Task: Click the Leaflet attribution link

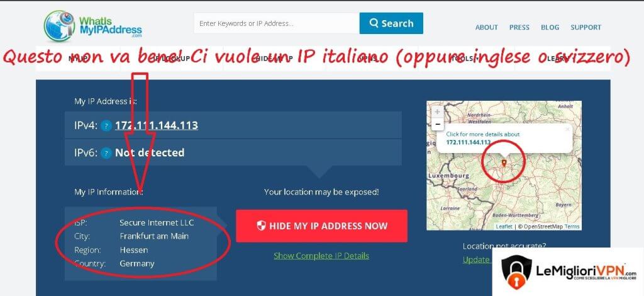Action: click(504, 227)
